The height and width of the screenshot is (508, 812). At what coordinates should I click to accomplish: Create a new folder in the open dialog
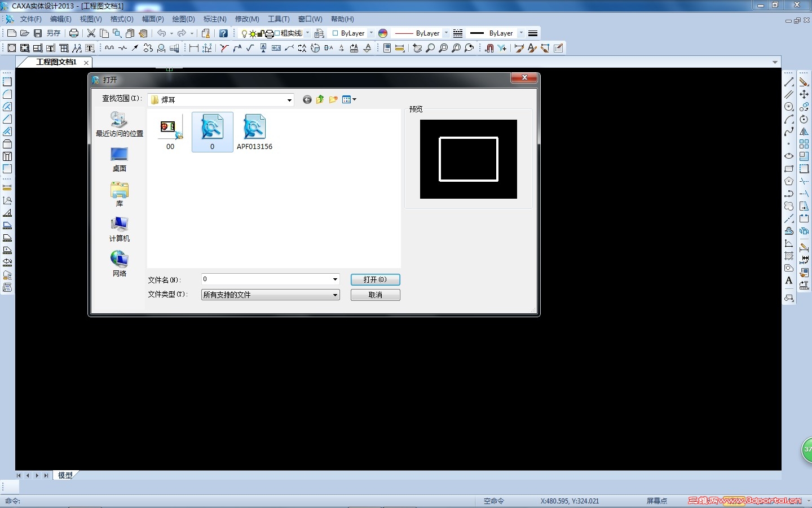pos(333,99)
